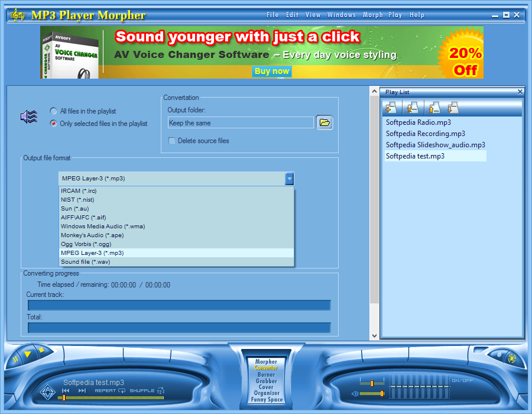The image size is (532, 414).
Task: Open the File menu
Action: click(x=273, y=15)
